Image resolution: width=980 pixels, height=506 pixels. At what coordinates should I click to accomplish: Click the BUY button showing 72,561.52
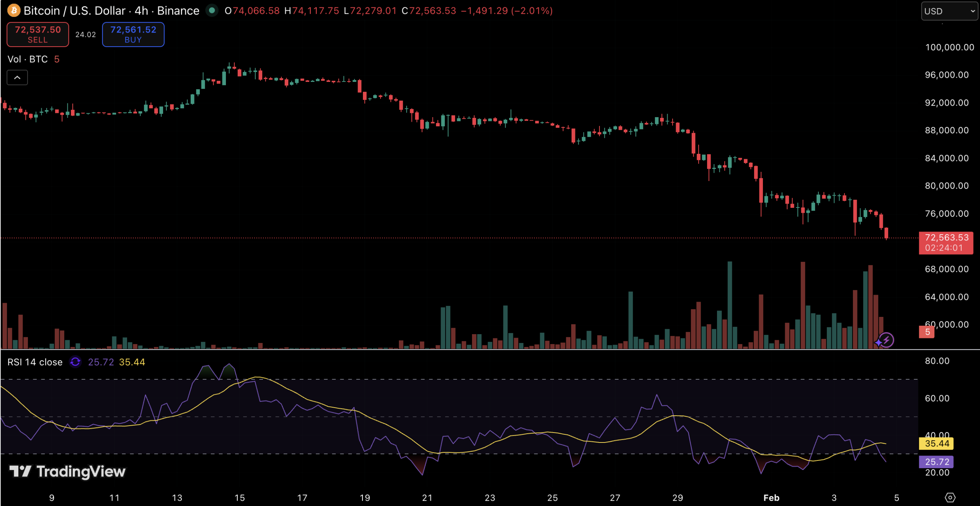tap(133, 34)
